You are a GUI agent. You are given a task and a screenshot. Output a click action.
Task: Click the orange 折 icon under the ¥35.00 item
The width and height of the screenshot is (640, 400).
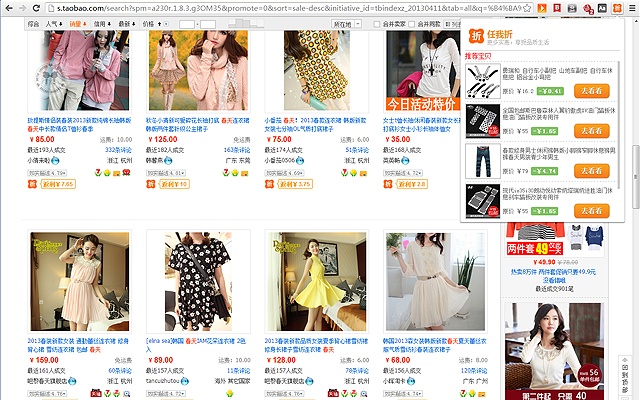pyautogui.click(x=388, y=184)
